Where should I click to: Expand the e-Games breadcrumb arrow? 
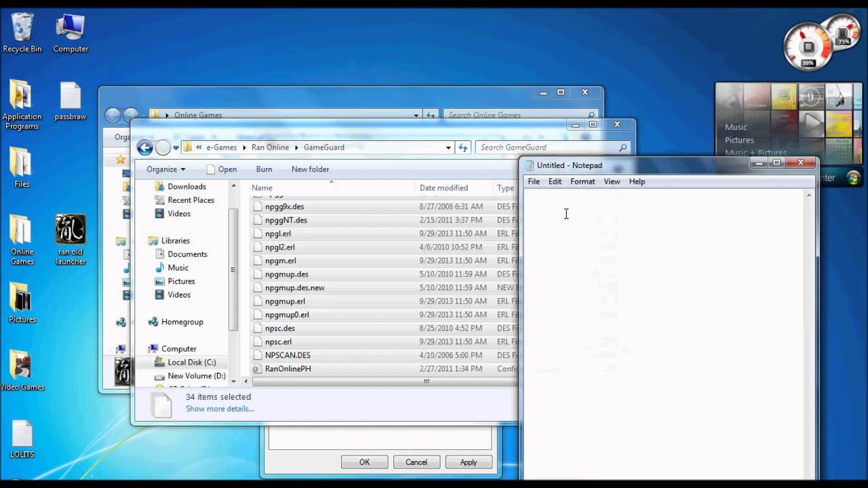click(x=245, y=147)
